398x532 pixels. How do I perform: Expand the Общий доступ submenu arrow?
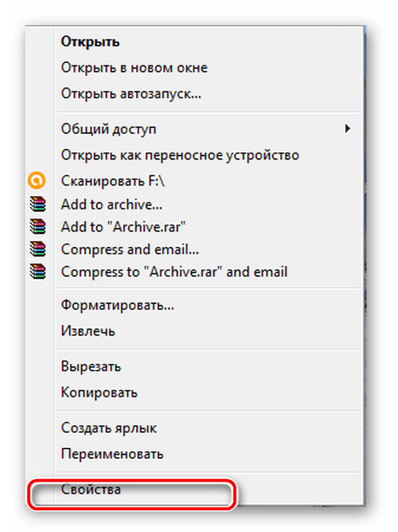(348, 128)
